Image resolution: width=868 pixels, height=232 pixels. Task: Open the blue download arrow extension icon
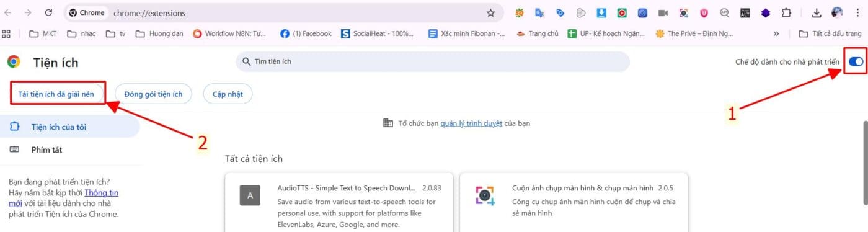coord(601,12)
